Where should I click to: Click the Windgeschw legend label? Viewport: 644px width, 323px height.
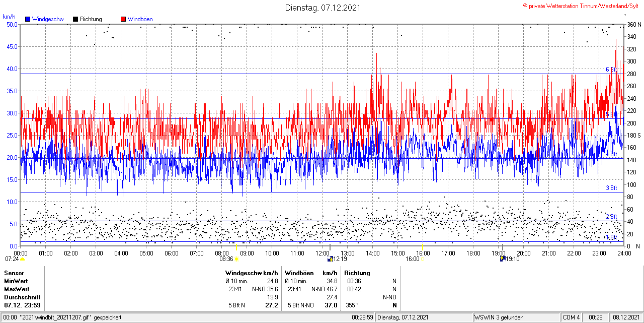(48, 19)
